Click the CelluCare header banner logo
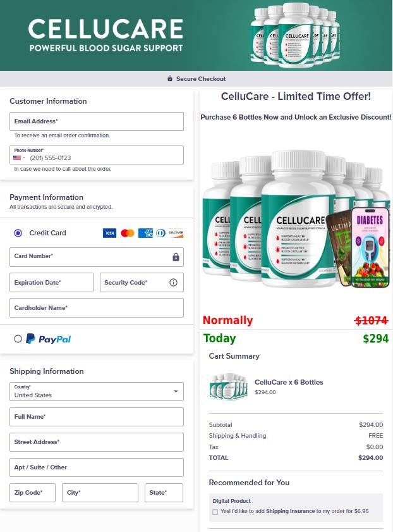393x532 pixels. point(106,35)
